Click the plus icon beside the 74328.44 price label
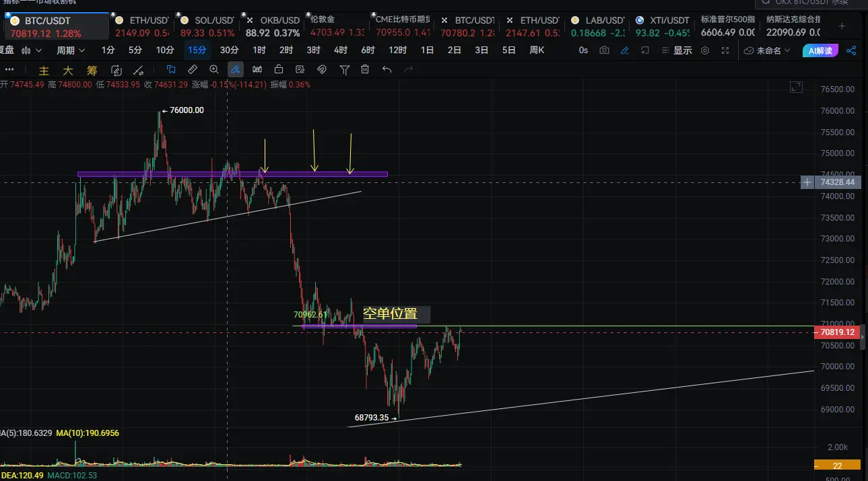This screenshot has height=481, width=868. (x=808, y=182)
